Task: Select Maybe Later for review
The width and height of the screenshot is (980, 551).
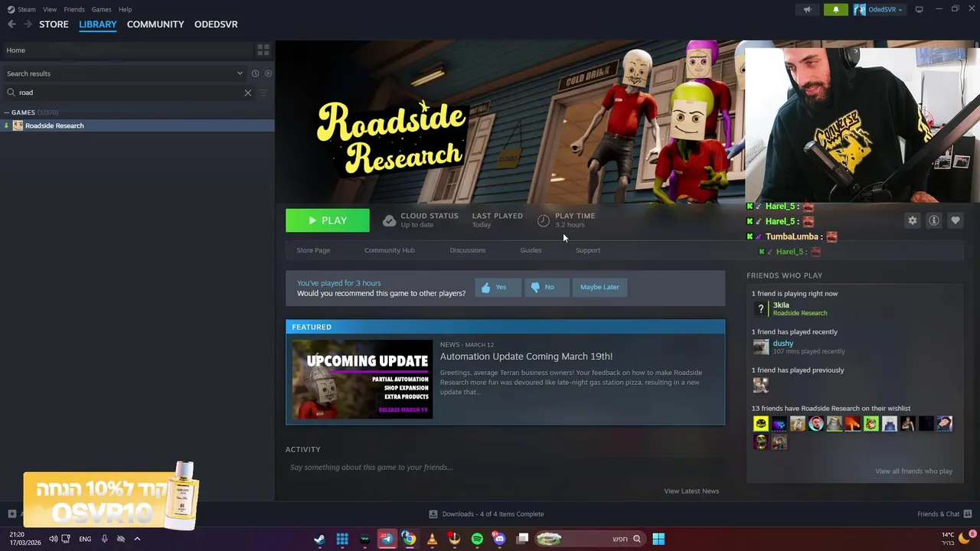Action: pos(599,287)
